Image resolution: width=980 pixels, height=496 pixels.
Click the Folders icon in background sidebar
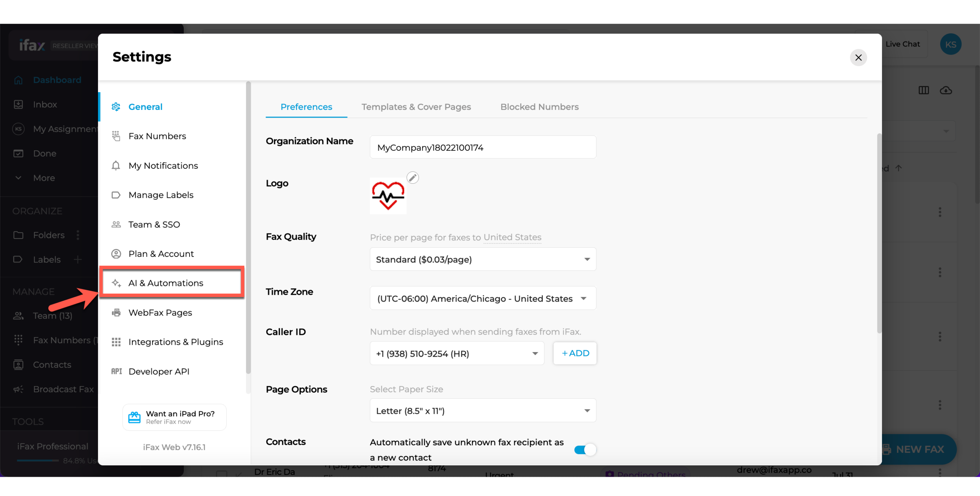click(x=18, y=235)
